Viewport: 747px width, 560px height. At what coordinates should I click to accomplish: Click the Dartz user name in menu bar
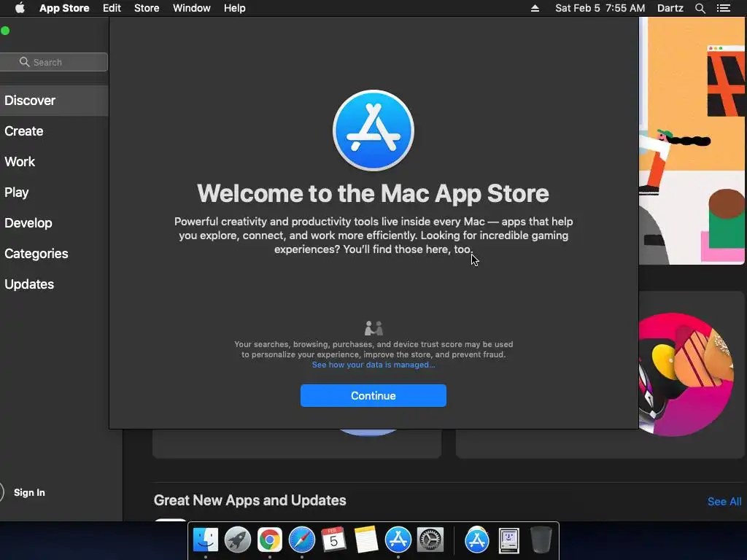[x=670, y=8]
